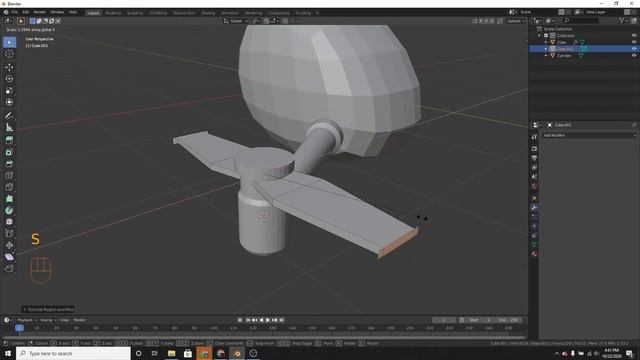Activate the 3D Cursor tool
Screen dimensions: 640x360
pos(9,54)
